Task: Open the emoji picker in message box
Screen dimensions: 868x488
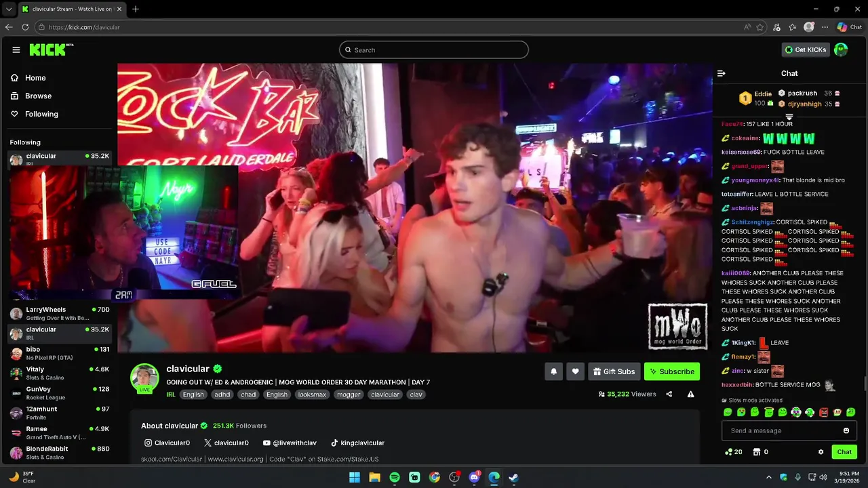Action: (x=846, y=430)
